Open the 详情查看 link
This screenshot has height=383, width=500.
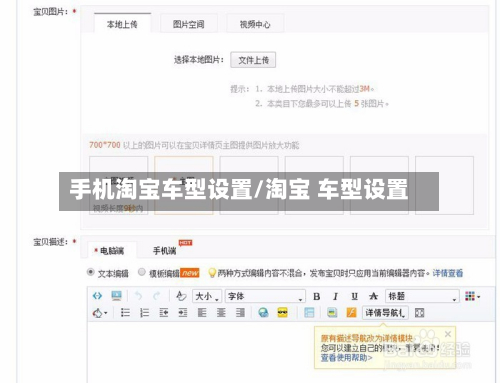[x=448, y=273]
